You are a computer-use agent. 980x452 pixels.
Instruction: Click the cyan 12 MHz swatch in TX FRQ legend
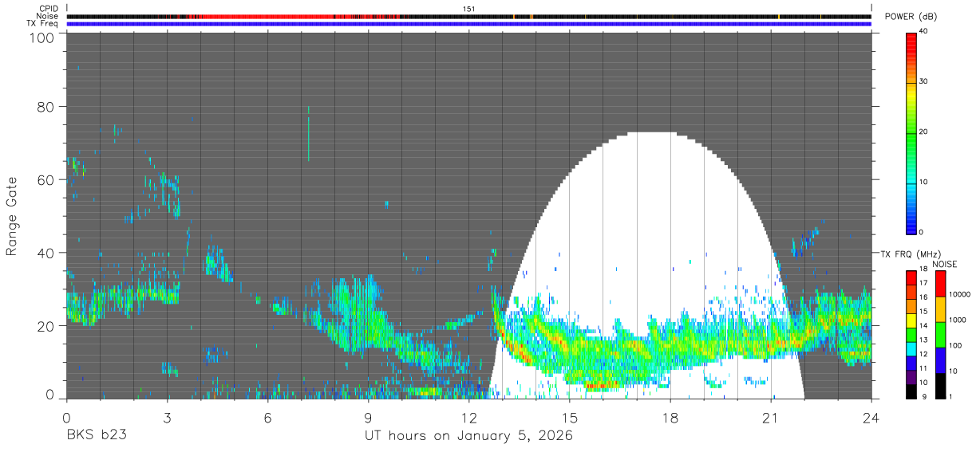(x=911, y=349)
